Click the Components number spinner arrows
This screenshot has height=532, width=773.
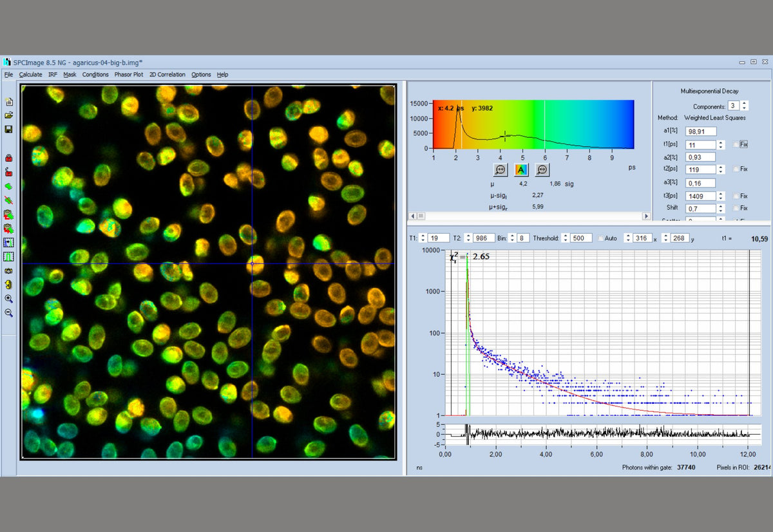click(745, 106)
